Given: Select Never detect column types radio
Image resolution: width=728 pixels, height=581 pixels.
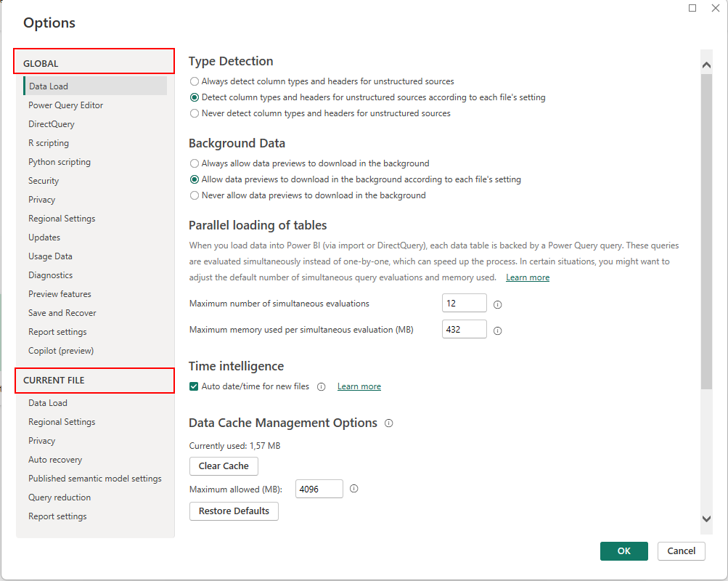Looking at the screenshot, I should coord(194,113).
